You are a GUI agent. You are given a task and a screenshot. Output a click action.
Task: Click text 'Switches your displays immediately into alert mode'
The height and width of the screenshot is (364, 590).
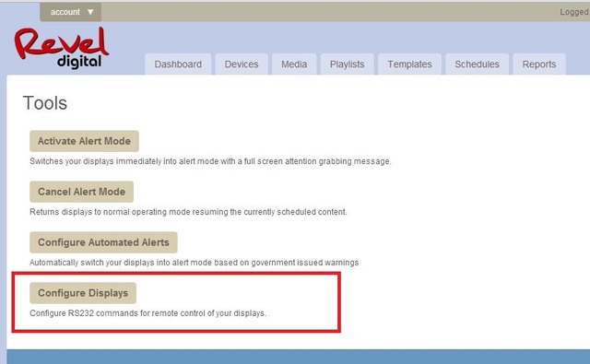pyautogui.click(x=124, y=161)
